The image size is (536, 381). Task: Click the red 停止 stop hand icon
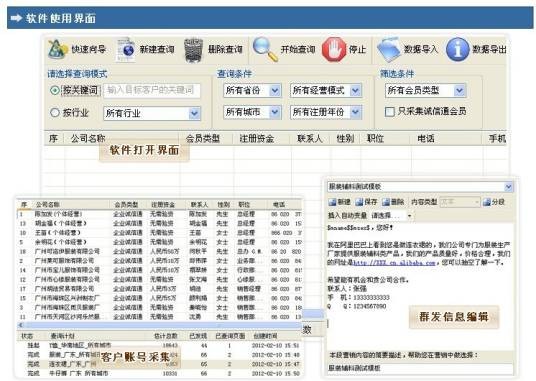point(334,50)
